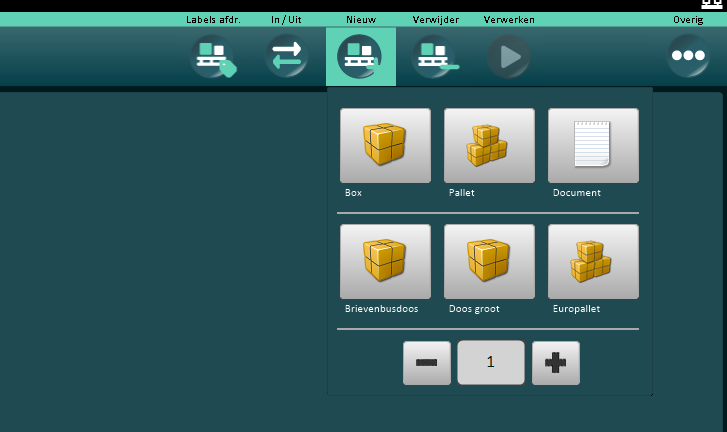The image size is (727, 432).
Task: Click the Verwijder remove pallet icon
Action: (435, 56)
